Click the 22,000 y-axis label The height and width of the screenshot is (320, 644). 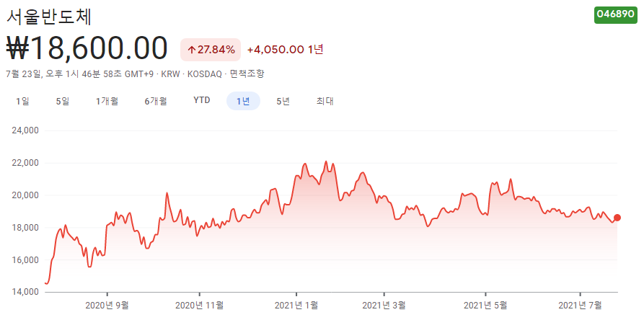click(x=27, y=164)
